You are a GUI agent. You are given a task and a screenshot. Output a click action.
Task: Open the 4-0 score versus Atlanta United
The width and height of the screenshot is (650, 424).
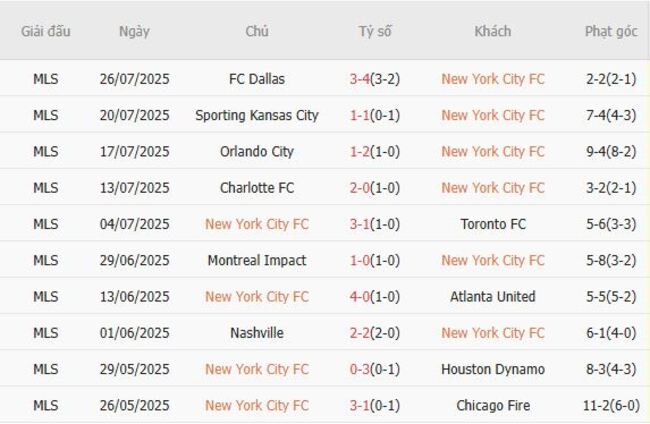coord(360,296)
